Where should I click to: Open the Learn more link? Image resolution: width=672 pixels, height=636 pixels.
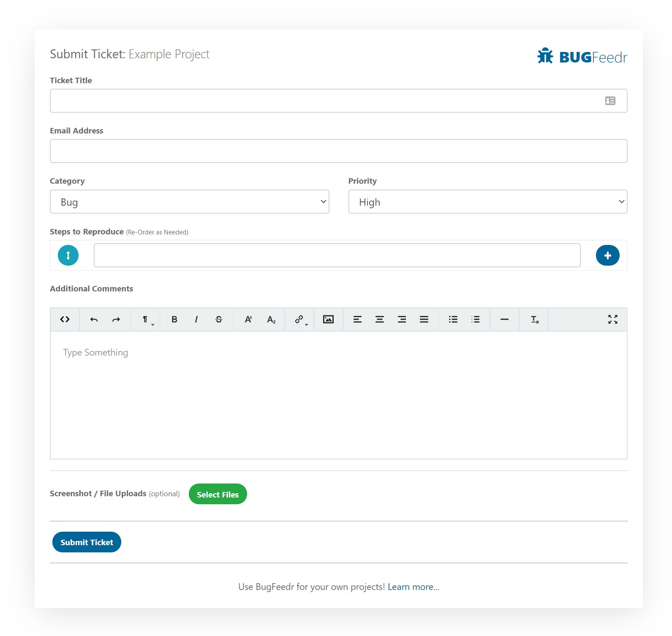click(414, 587)
